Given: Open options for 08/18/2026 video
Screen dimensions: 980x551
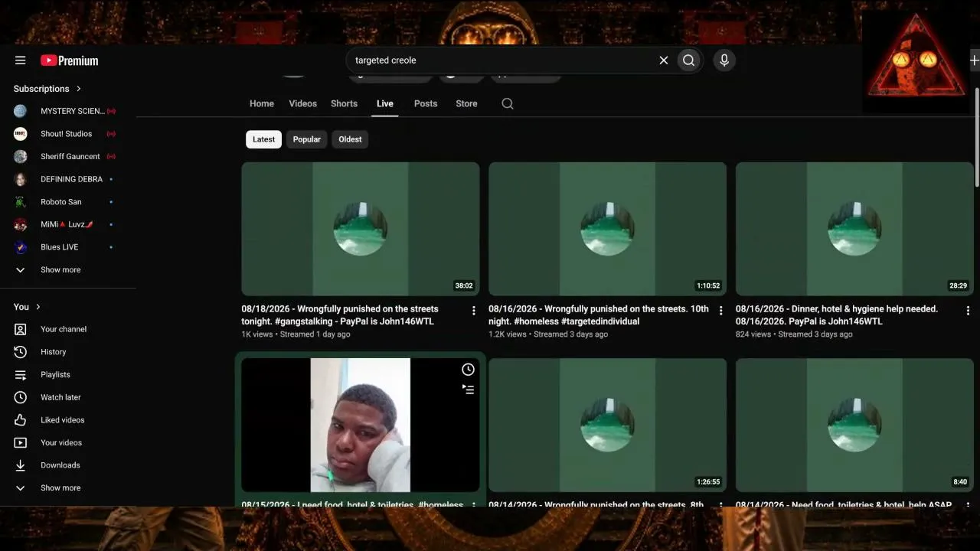Looking at the screenshot, I should pyautogui.click(x=474, y=310).
